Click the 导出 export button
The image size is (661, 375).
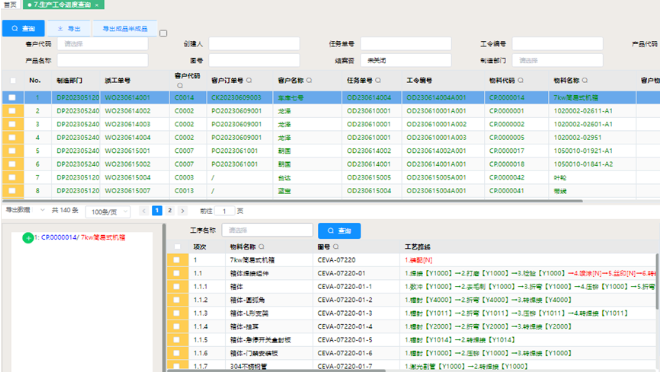[x=69, y=28]
